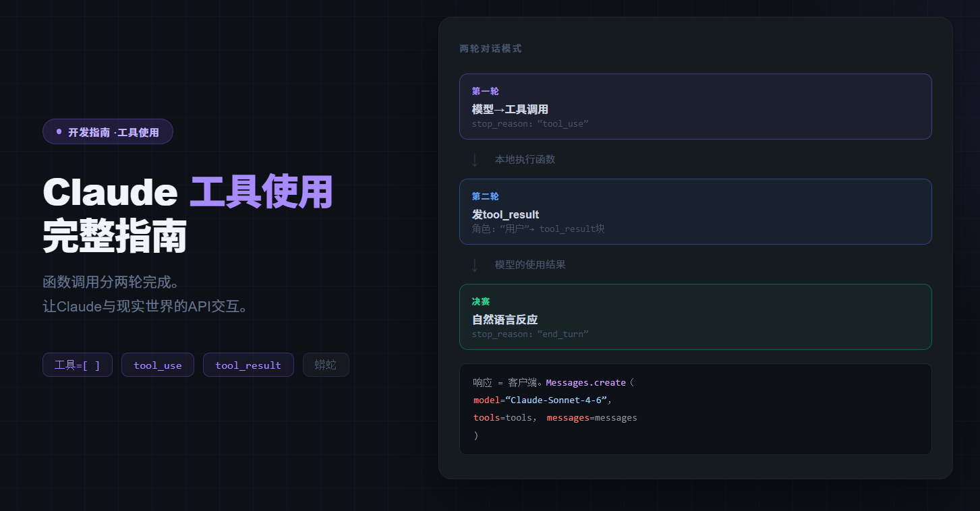980x511 pixels.
Task: Click the 让Claude与现实世界的API交互 subtitle
Action: tap(146, 307)
